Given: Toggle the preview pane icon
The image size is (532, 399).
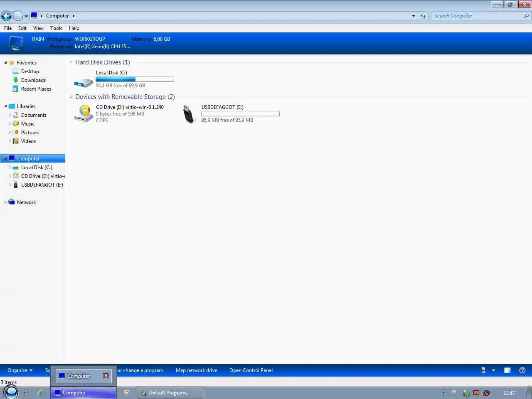Looking at the screenshot, I should [x=507, y=370].
